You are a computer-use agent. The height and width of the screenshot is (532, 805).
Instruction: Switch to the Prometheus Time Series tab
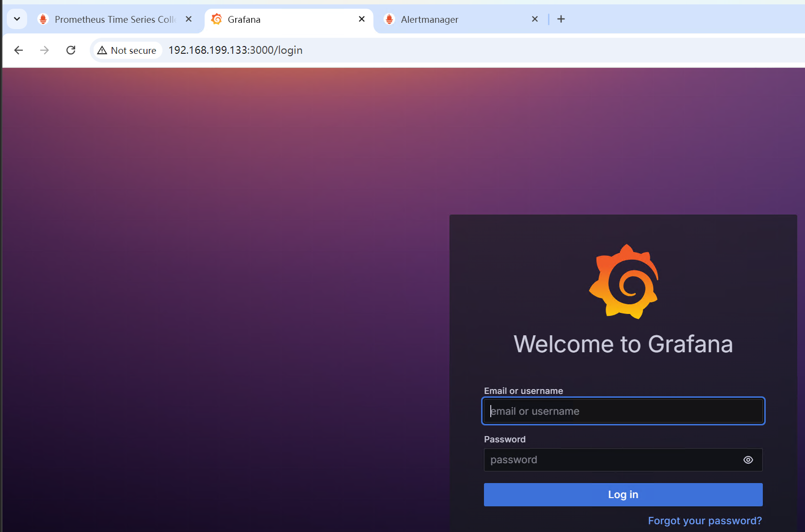pyautogui.click(x=115, y=19)
